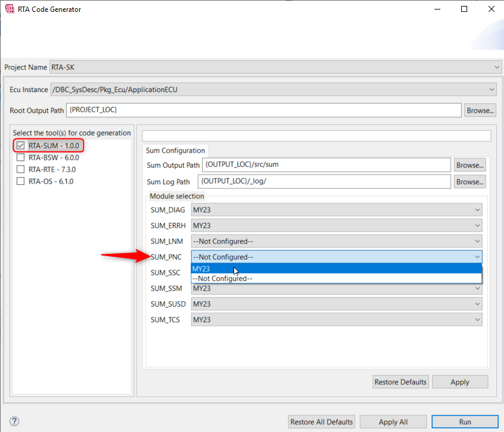Tick the RTA-RTE - 7.3.0 checkbox
This screenshot has width=504, height=432.
[21, 169]
